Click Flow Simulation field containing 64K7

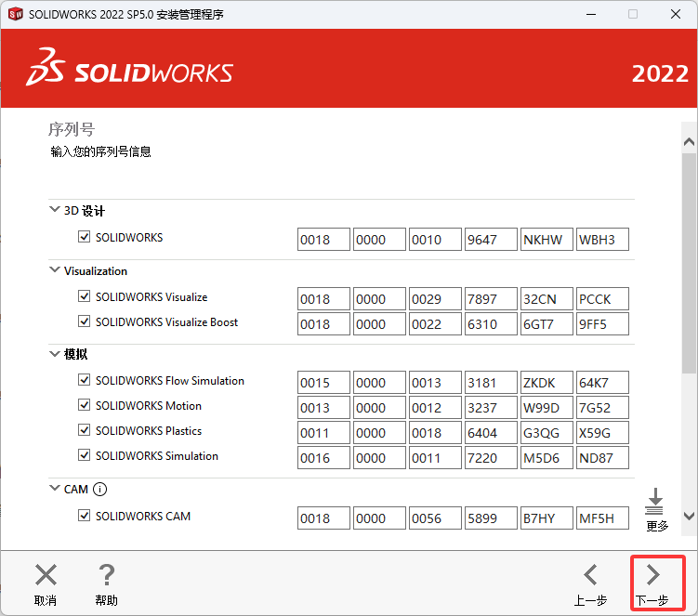(x=603, y=383)
